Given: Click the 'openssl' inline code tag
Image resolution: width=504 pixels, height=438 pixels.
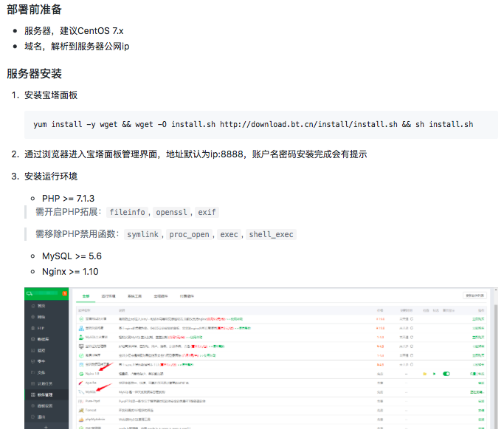Looking at the screenshot, I should point(171,212).
